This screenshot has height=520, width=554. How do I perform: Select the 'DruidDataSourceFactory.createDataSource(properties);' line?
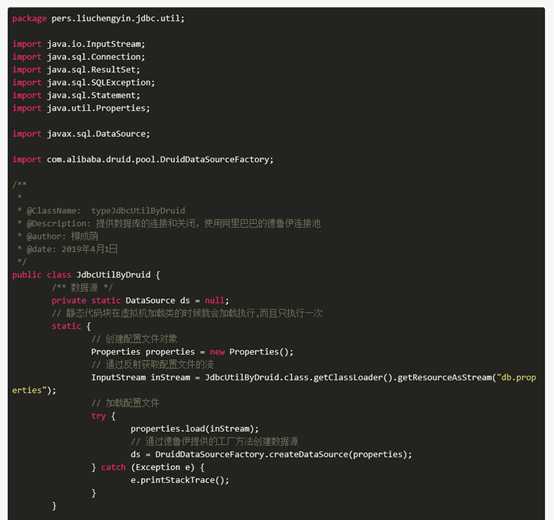(271, 454)
